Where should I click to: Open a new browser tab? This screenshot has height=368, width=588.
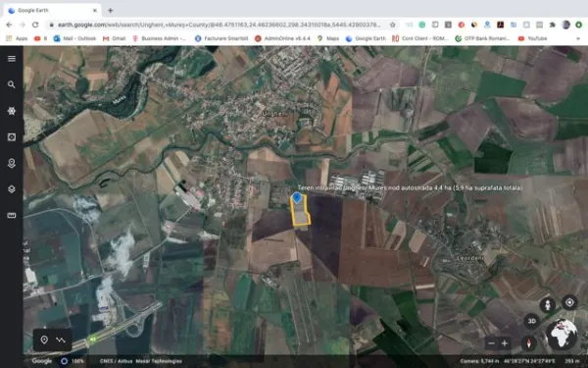click(x=110, y=11)
